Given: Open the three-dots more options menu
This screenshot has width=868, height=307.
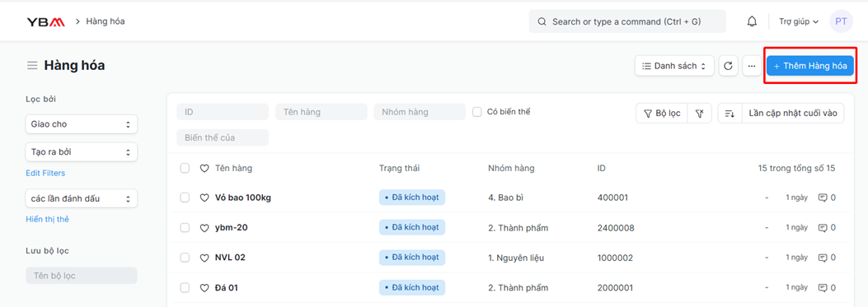Looking at the screenshot, I should pyautogui.click(x=751, y=66).
